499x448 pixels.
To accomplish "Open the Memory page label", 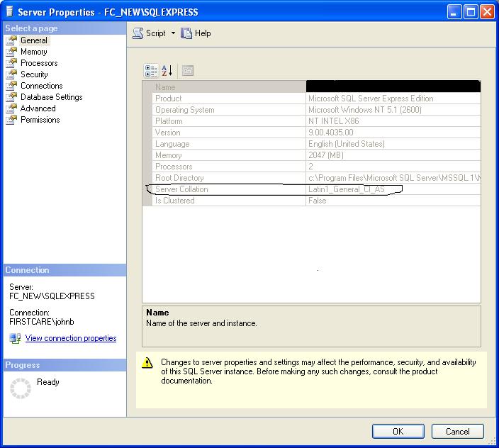I will (34, 52).
